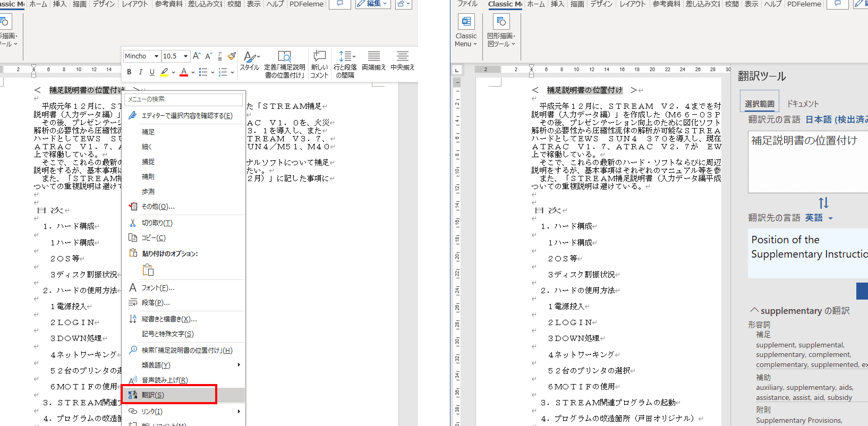Click 日本語 (検出済み) source language link
The height and width of the screenshot is (426, 868).
837,120
